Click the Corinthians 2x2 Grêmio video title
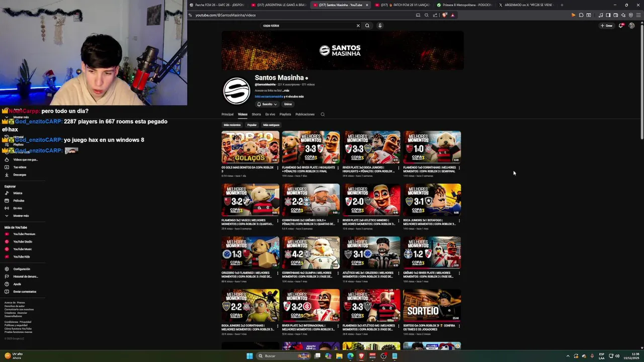This screenshot has width=644, height=362. click(x=308, y=222)
